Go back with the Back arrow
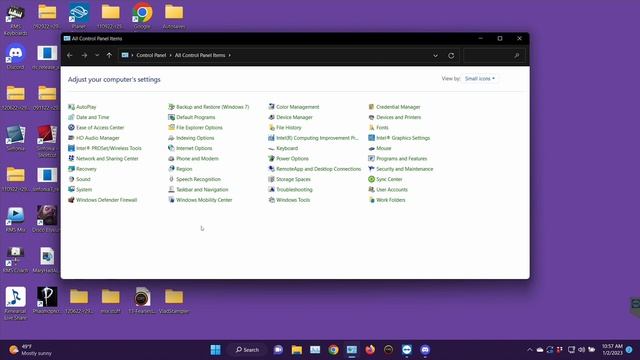Image resolution: width=640 pixels, height=360 pixels. (70, 56)
